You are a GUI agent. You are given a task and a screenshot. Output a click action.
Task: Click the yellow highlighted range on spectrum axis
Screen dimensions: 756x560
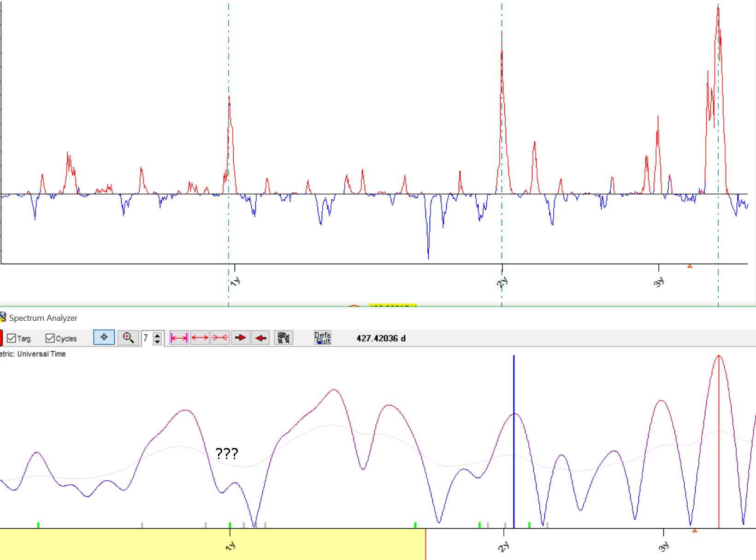click(212, 544)
